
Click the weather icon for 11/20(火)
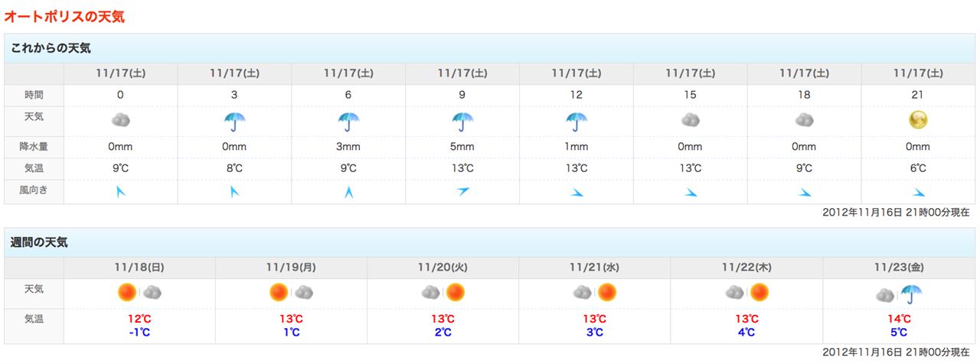coord(443,292)
